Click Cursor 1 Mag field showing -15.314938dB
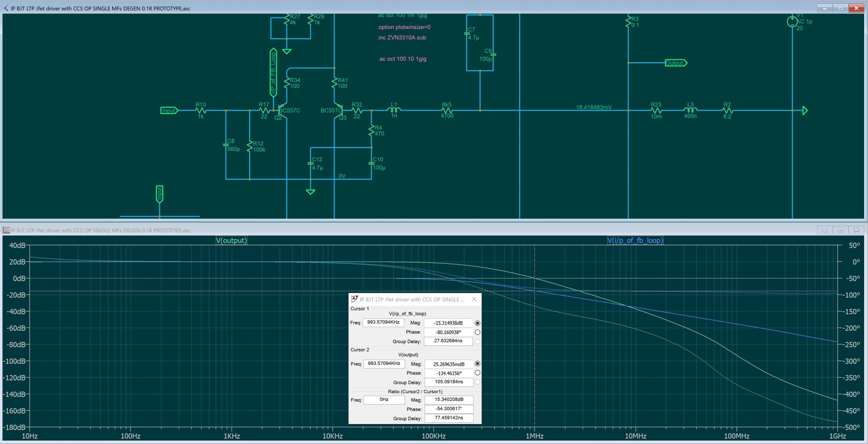 coord(448,323)
